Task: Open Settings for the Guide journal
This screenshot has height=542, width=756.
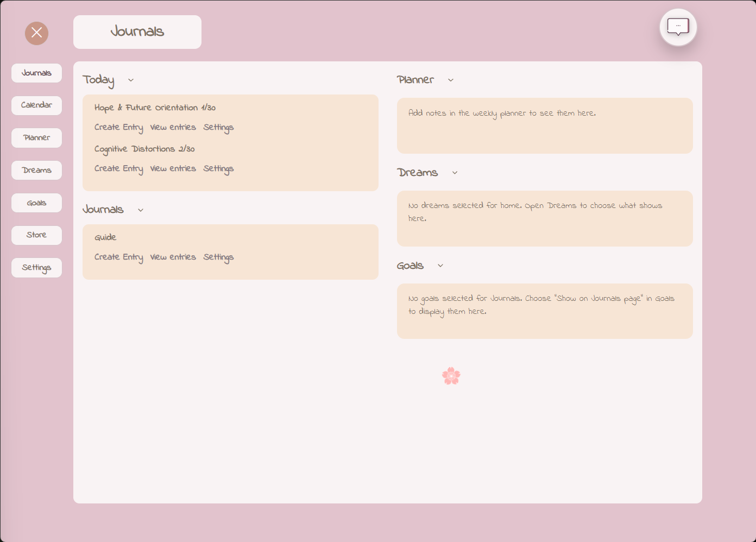Action: (218, 257)
